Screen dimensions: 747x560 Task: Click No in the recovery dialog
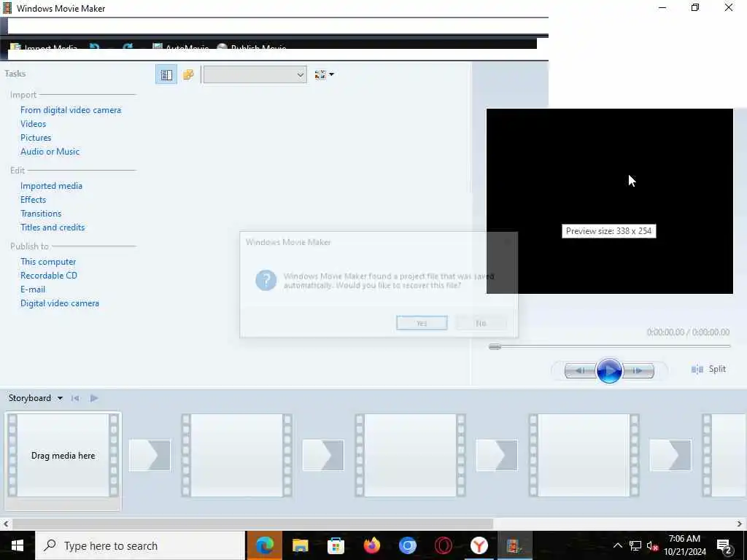pos(481,323)
